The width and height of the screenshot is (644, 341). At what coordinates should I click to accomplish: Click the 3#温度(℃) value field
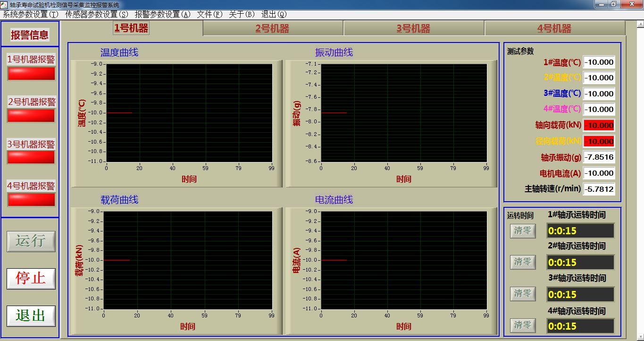(x=599, y=94)
